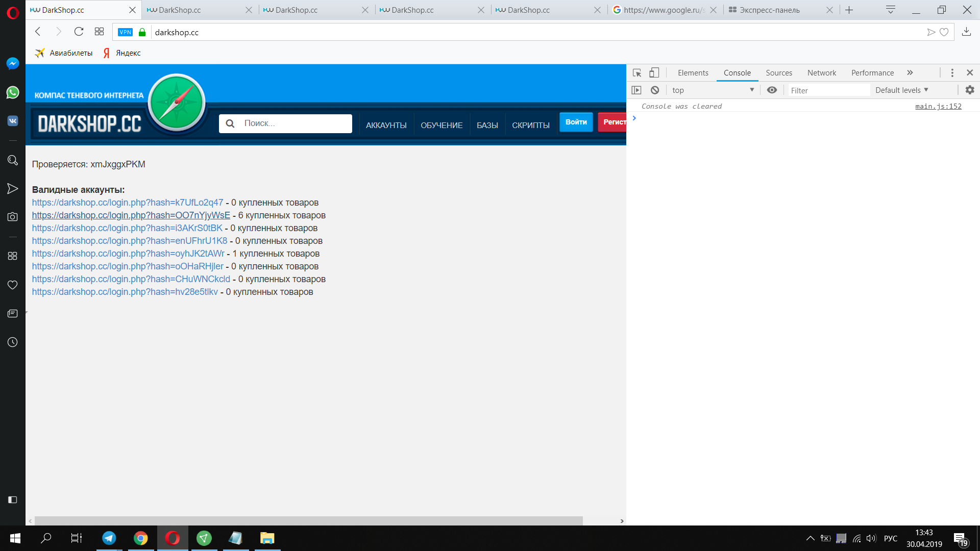Image resolution: width=980 pixels, height=551 pixels.
Task: Switch to the Elements tab
Action: 693,73
